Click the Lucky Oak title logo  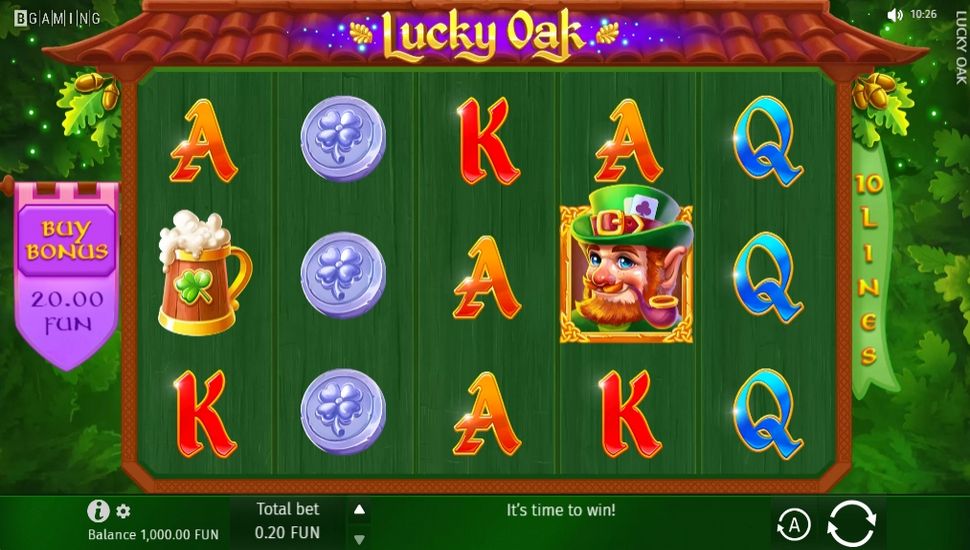click(x=484, y=36)
